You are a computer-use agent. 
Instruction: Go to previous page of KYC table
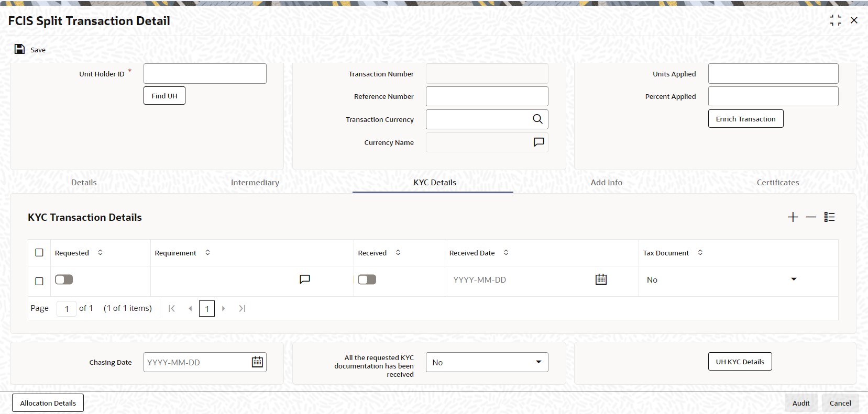click(x=190, y=308)
